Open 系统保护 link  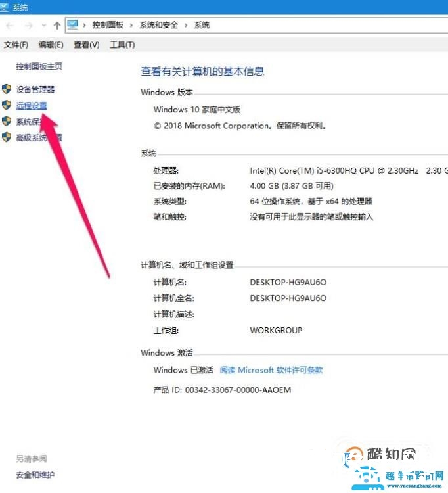[32, 122]
